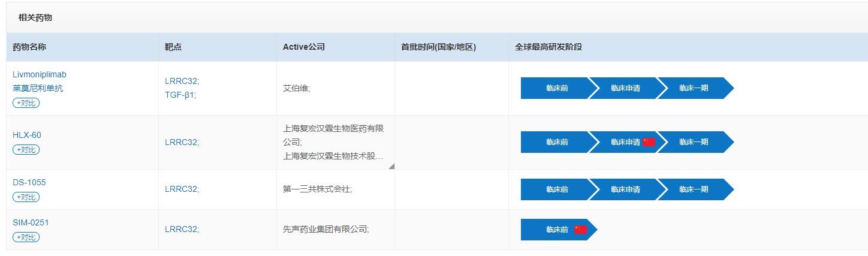Open LRRC32 target in SIM-0251 row
The height and width of the screenshot is (256, 868).
click(182, 229)
